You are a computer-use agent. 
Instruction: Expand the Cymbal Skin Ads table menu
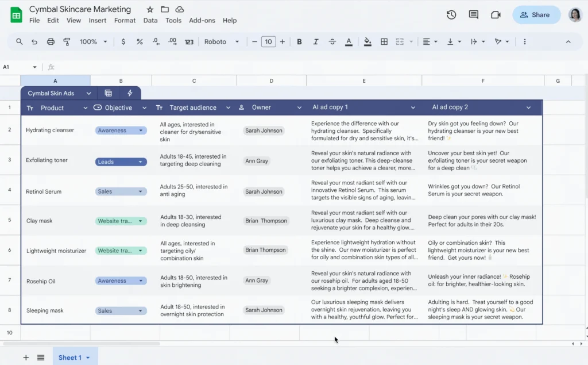[88, 93]
